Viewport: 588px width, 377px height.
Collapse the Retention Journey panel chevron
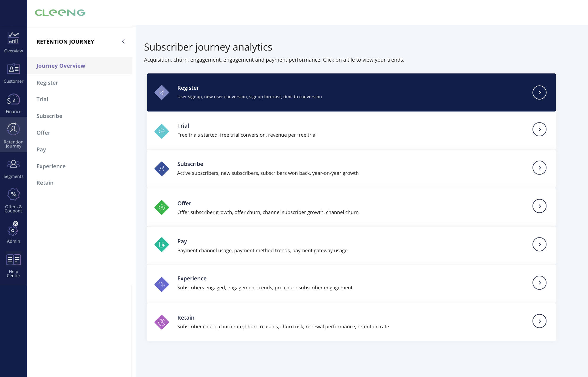coord(123,41)
